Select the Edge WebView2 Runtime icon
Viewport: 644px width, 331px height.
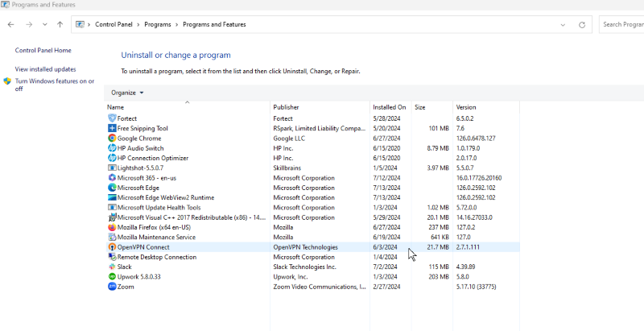(x=112, y=197)
